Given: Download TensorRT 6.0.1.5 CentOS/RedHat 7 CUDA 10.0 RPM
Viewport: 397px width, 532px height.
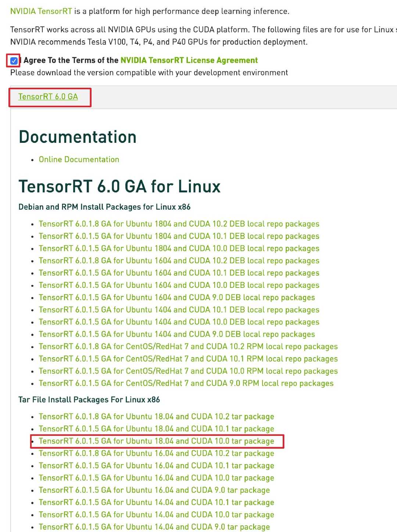Looking at the screenshot, I should coord(188,371).
